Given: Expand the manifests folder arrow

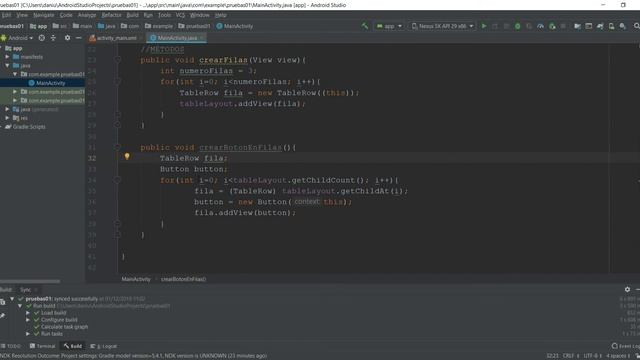Looking at the screenshot, I should tap(7, 57).
